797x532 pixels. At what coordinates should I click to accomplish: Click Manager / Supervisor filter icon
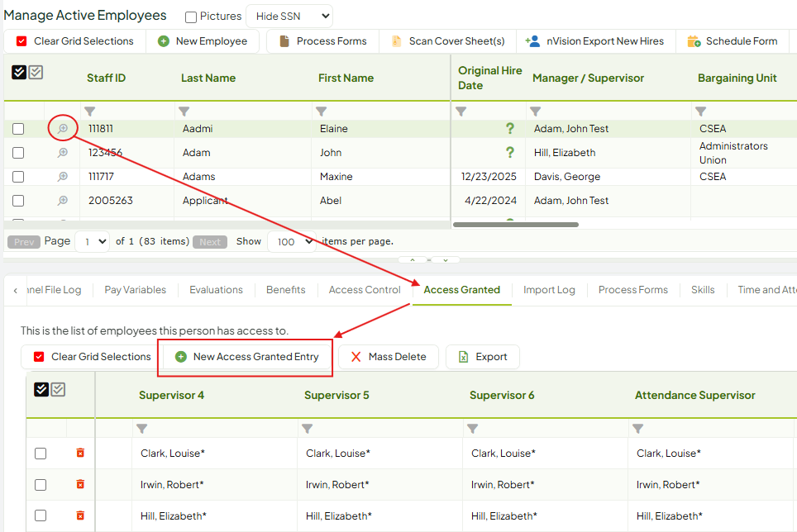coord(535,112)
